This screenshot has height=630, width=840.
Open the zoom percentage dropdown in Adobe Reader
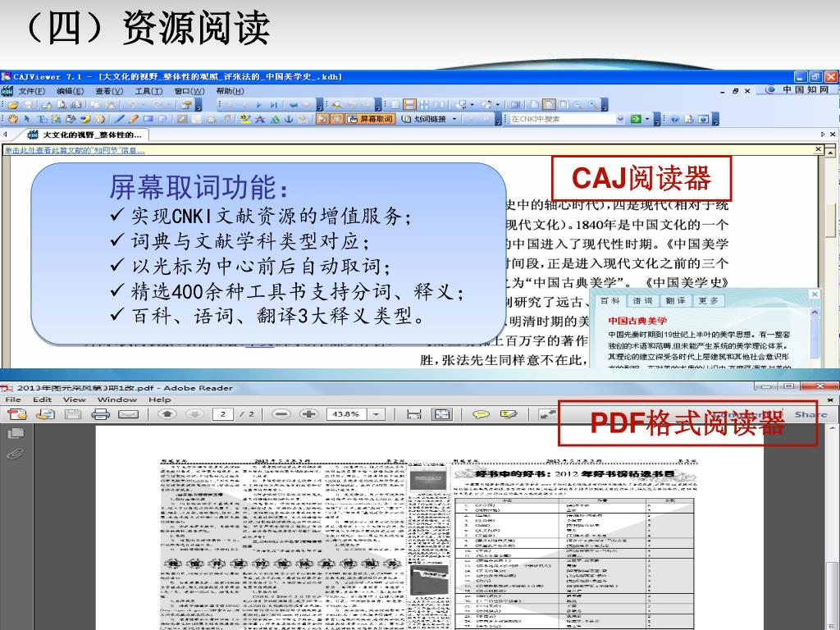(x=376, y=414)
